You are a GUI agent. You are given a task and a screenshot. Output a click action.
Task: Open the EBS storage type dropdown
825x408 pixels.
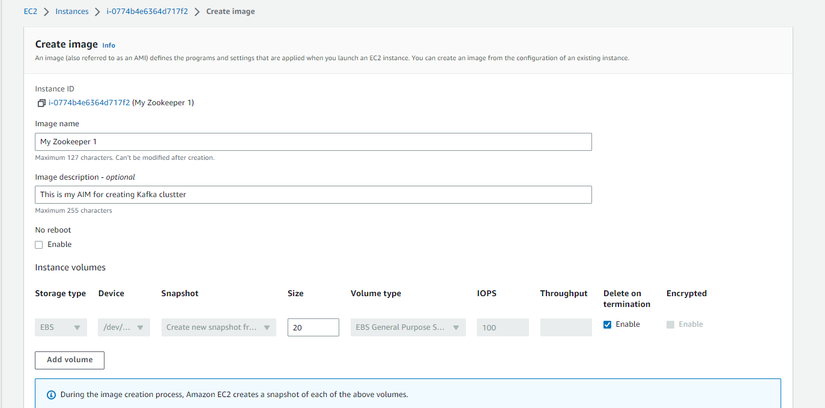pos(61,327)
